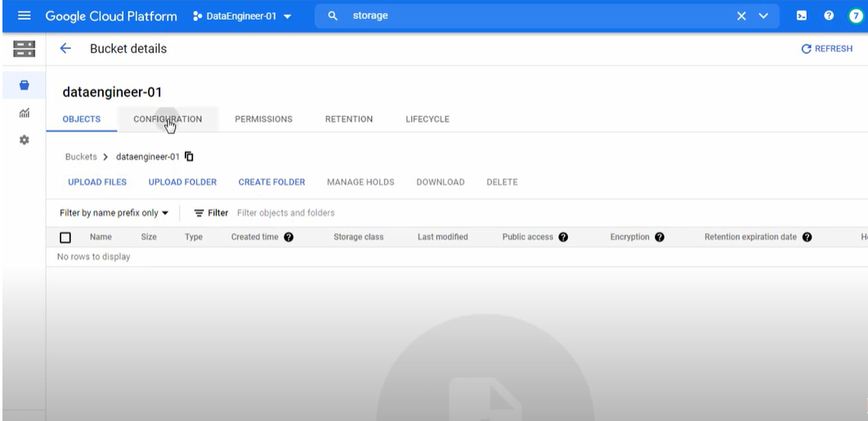This screenshot has width=868, height=421.
Task: Clear the search box with X
Action: (x=741, y=16)
